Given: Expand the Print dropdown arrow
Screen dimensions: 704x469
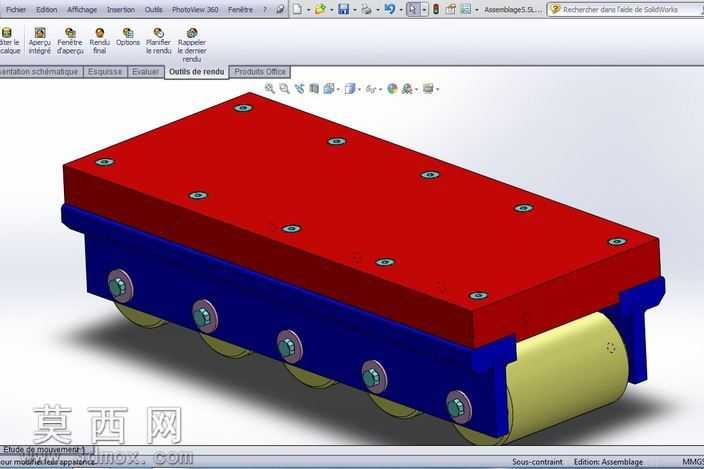Looking at the screenshot, I should point(377,10).
